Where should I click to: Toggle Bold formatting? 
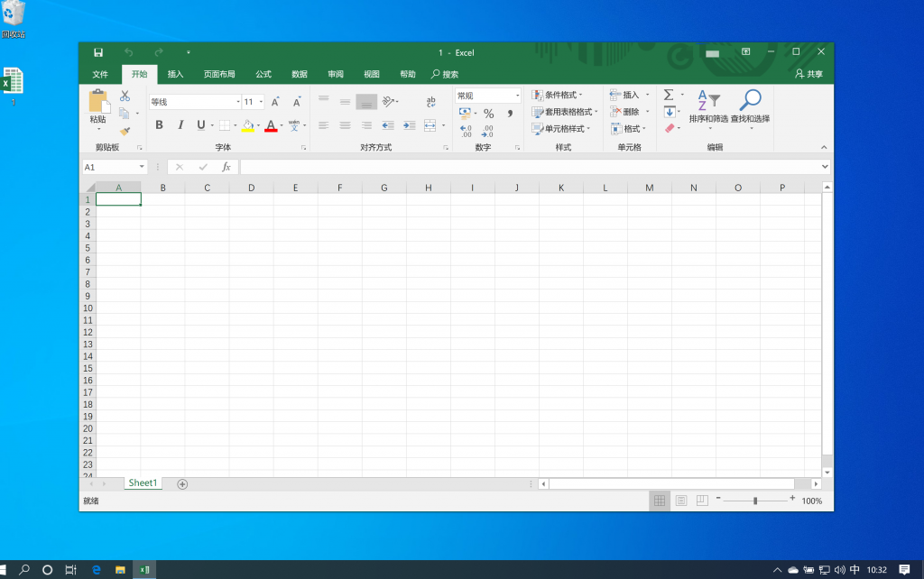click(x=159, y=124)
